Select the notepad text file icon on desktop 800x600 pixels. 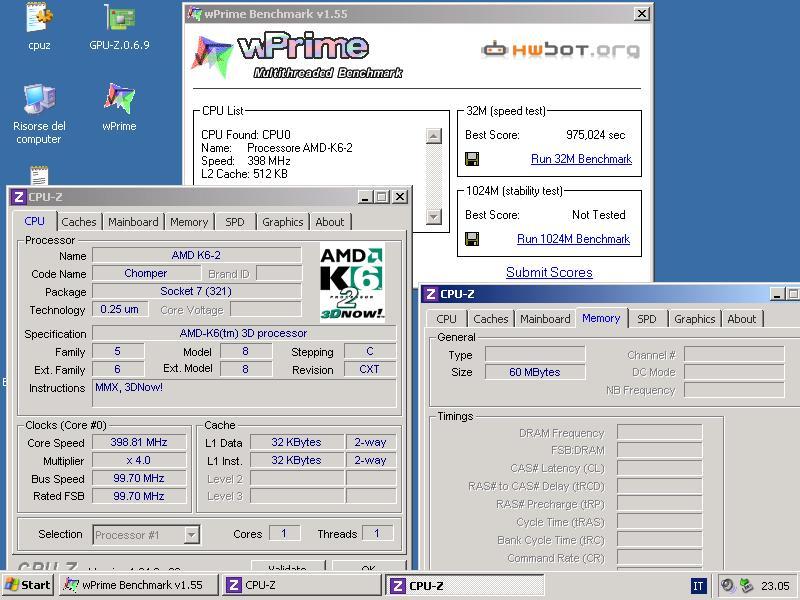point(39,176)
